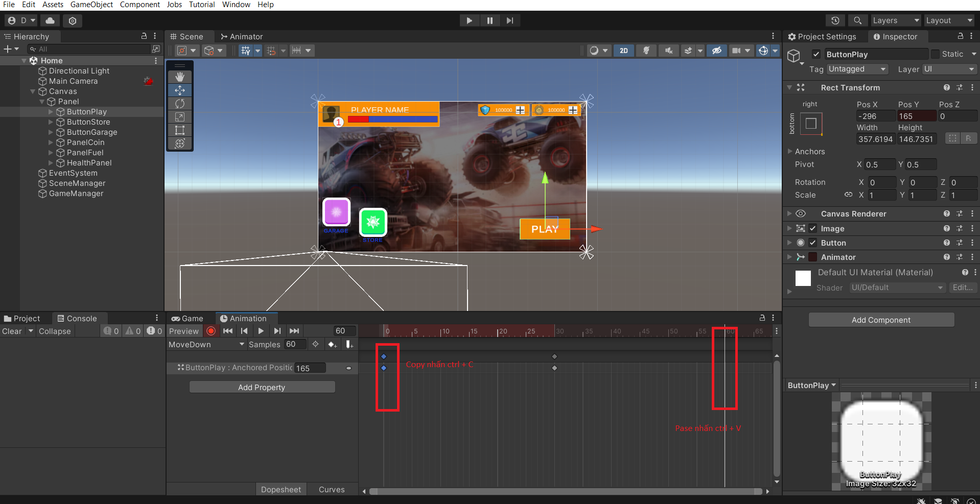Open the GameObject menu
This screenshot has height=504, width=980.
tap(91, 5)
